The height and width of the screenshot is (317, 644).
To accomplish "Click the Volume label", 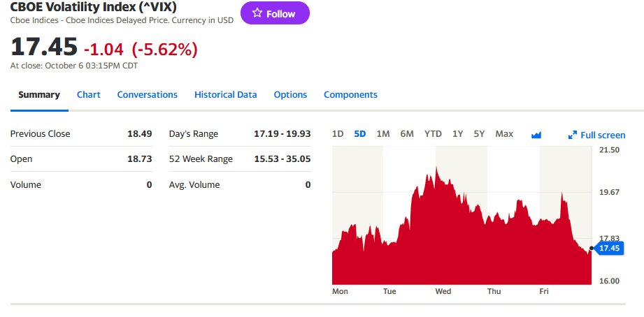I will [x=25, y=185].
